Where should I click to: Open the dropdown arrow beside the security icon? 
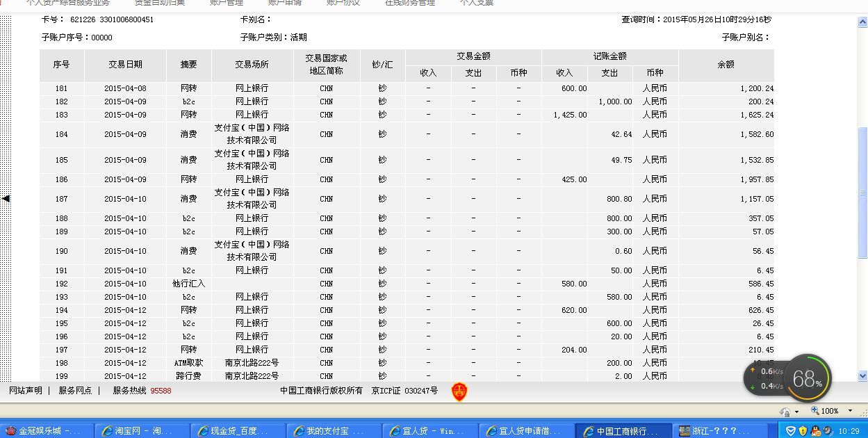point(796,412)
